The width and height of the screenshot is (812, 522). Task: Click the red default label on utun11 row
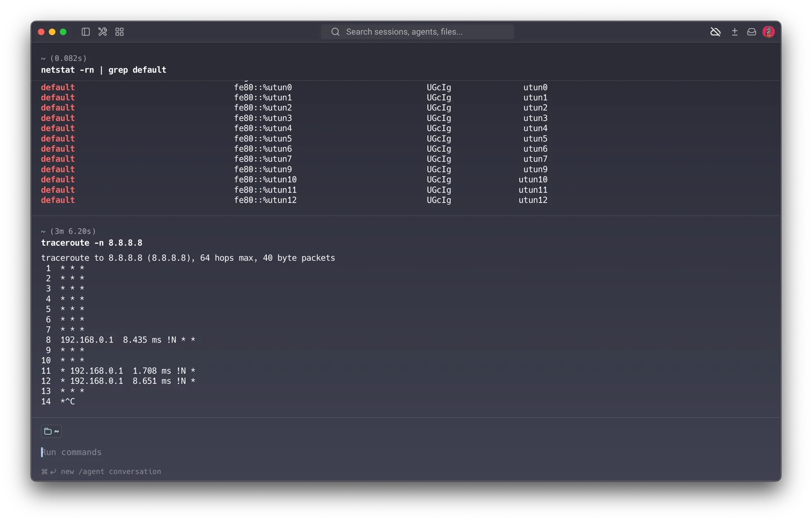click(58, 190)
